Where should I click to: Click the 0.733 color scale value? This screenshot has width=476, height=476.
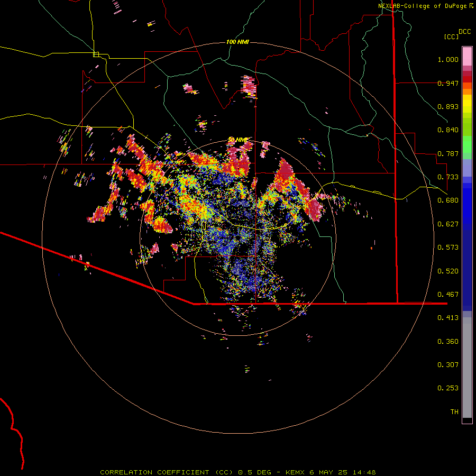pyautogui.click(x=448, y=177)
